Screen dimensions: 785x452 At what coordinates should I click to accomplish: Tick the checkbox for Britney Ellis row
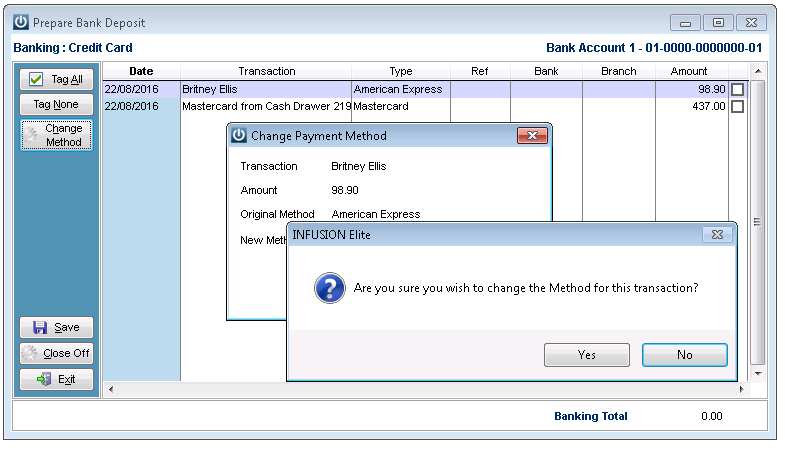(737, 90)
